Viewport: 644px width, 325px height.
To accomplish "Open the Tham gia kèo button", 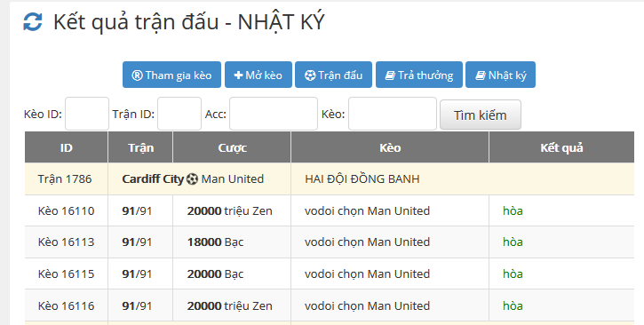I will pyautogui.click(x=171, y=75).
